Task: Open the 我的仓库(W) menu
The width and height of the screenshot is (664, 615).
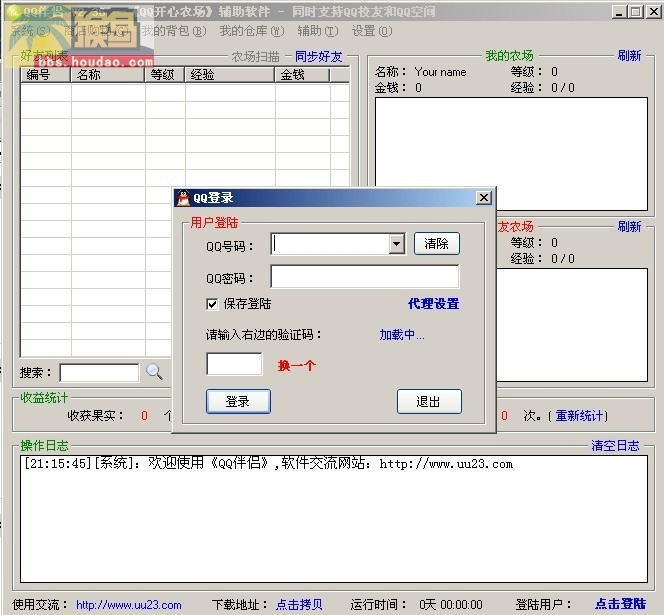Action: (252, 31)
